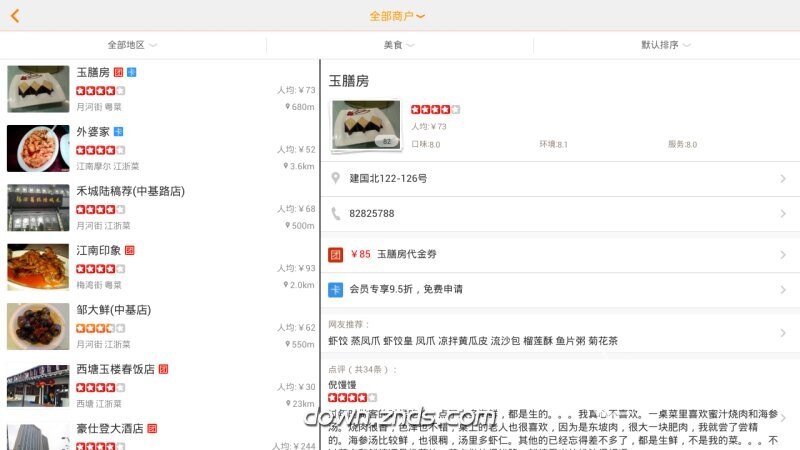Click the orange star rating of 邹大鲜
This screenshot has width=800, height=450.
point(101,328)
